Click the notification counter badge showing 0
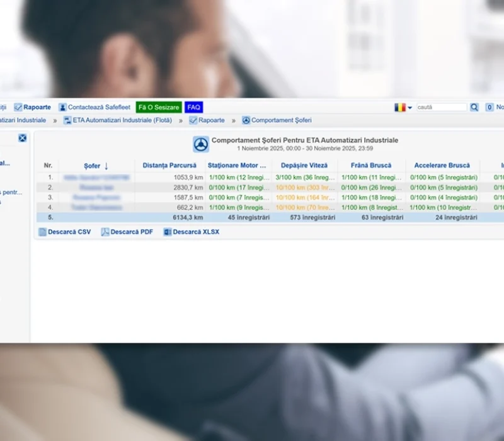Image resolution: width=504 pixels, height=441 pixels. click(x=490, y=108)
